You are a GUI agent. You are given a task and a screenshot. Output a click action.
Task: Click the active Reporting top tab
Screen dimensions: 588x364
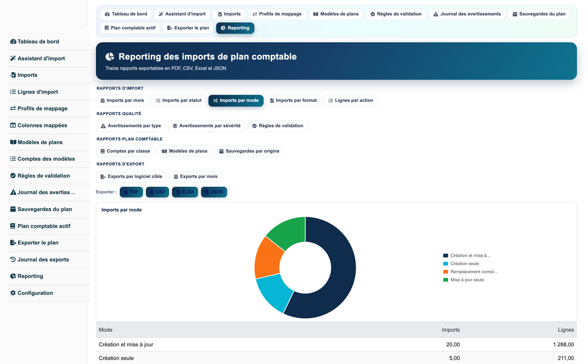coord(235,28)
